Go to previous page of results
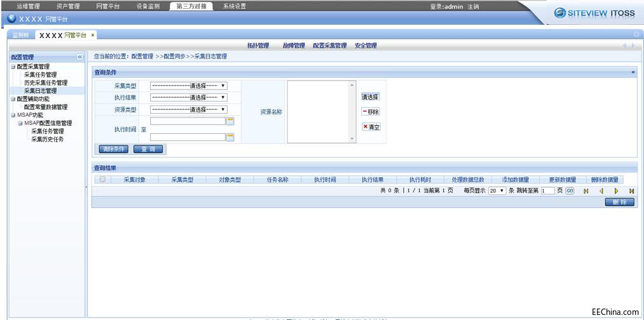The image size is (644, 320). (x=601, y=191)
